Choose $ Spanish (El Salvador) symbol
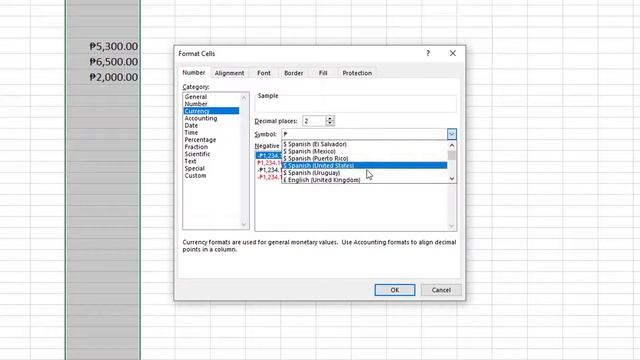 pyautogui.click(x=364, y=144)
